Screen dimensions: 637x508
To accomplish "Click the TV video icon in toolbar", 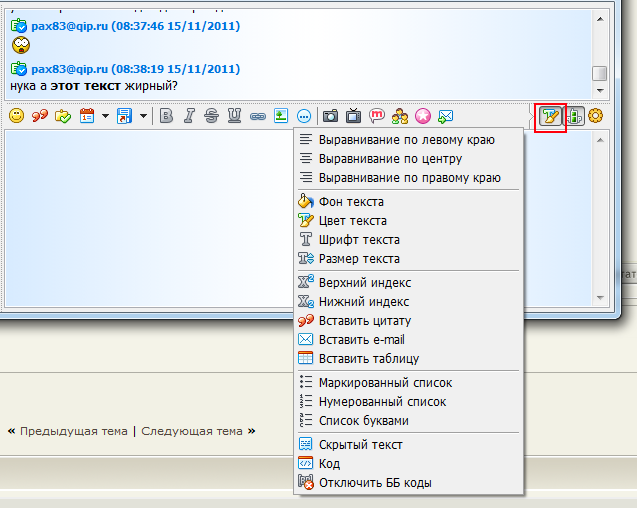I will [x=353, y=116].
